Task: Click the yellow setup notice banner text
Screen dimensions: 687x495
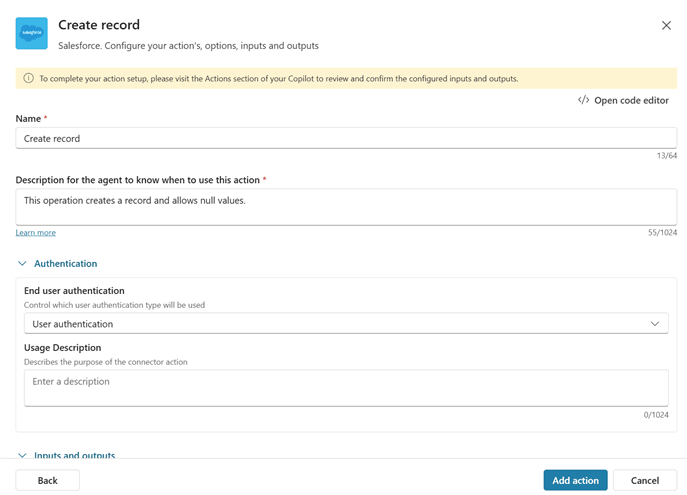Action: (x=278, y=78)
